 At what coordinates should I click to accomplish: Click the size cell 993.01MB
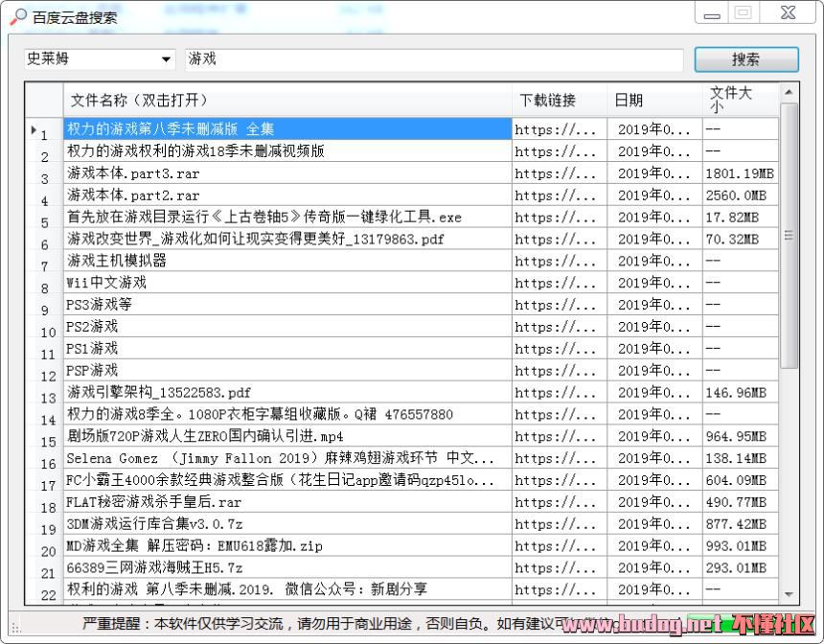point(740,545)
